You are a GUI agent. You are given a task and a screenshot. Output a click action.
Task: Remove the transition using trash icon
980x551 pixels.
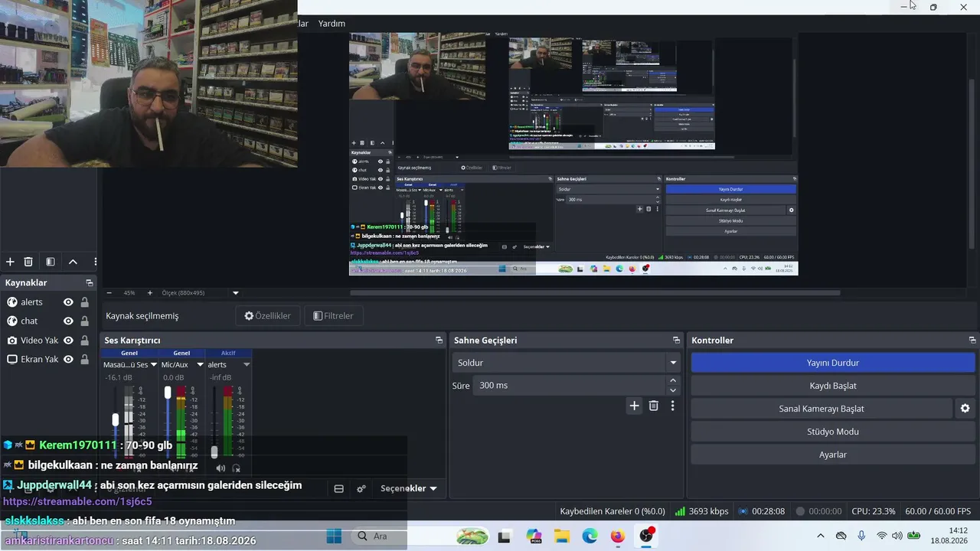654,406
